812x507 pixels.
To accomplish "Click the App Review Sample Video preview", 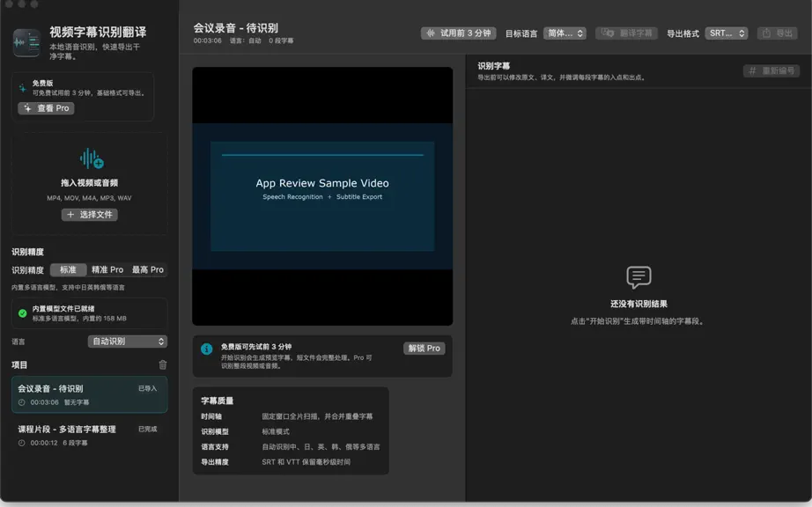I will click(322, 196).
